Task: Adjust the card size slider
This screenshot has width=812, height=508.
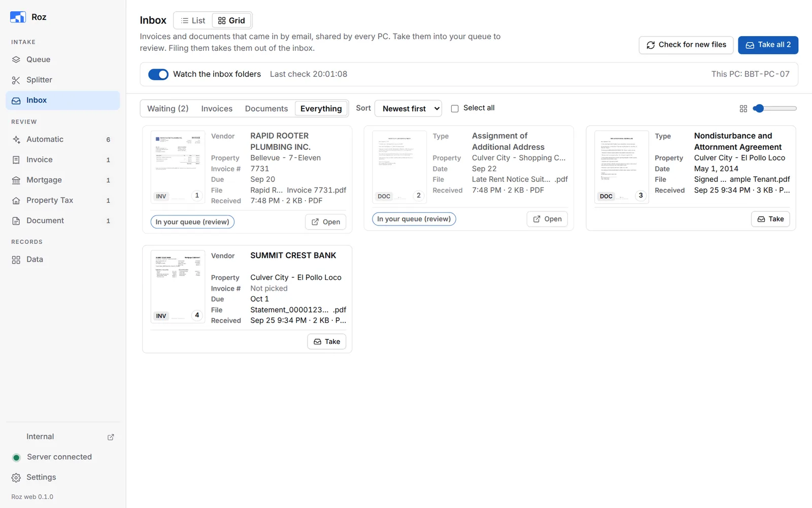Action: (x=774, y=108)
